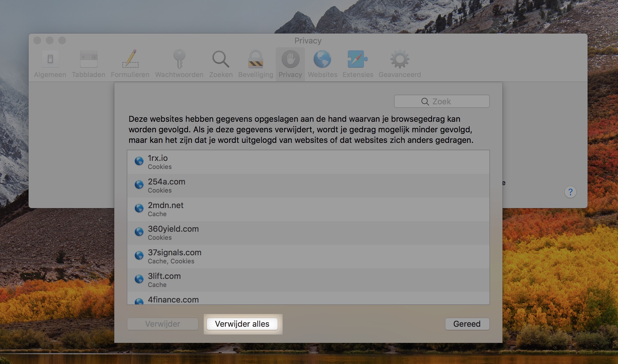Select the Formulieren pencil icon

pos(130,60)
